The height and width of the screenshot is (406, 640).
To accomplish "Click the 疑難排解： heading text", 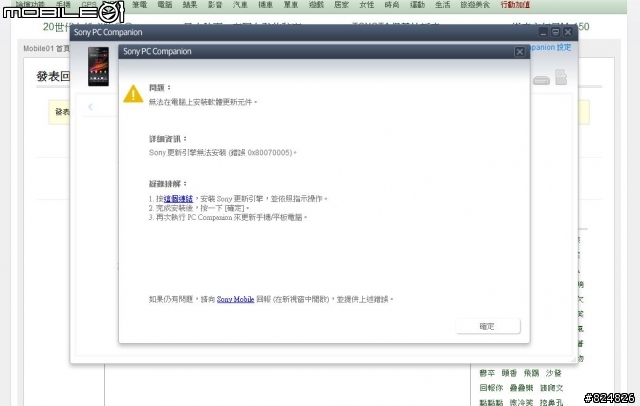I will click(168, 184).
